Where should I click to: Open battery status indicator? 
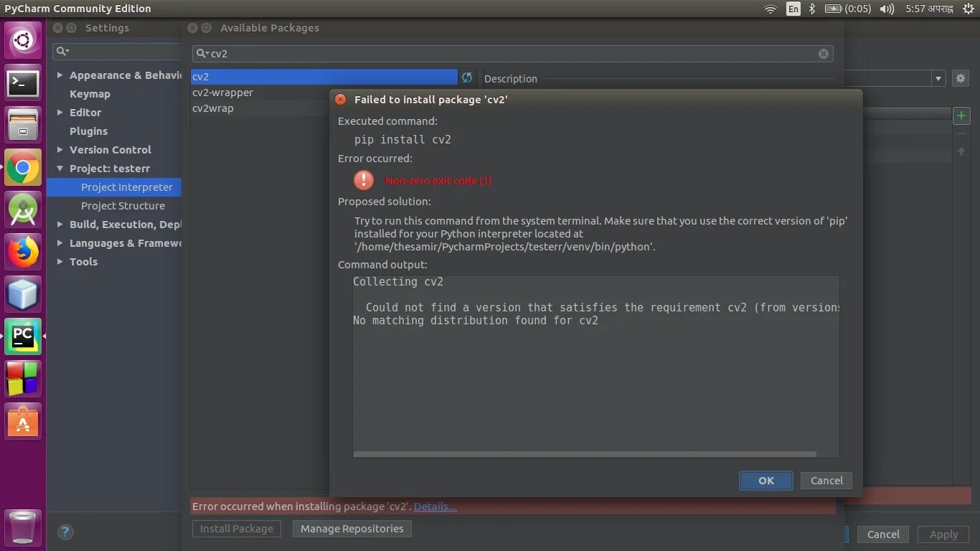point(847,9)
